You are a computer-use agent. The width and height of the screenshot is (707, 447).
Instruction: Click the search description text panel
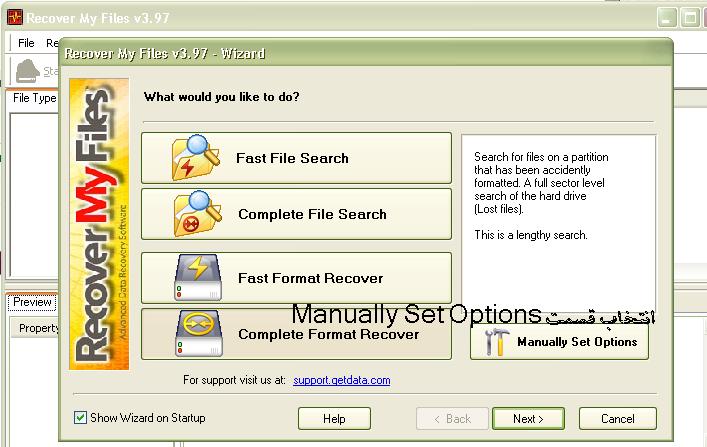point(558,223)
